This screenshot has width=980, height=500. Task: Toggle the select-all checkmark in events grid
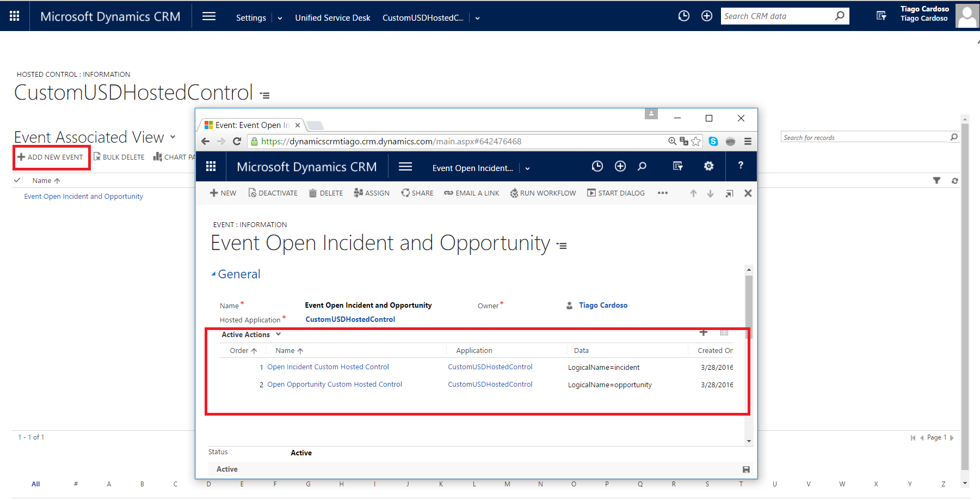[x=17, y=180]
